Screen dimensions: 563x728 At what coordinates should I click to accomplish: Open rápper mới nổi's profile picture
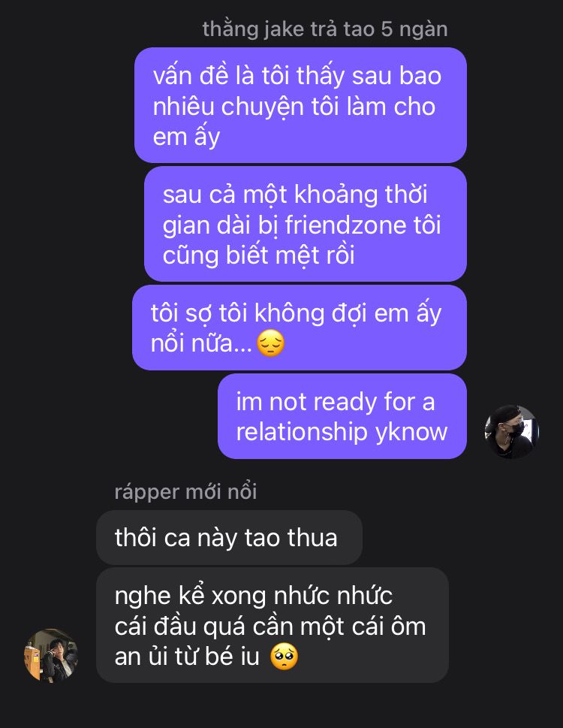coord(51,656)
